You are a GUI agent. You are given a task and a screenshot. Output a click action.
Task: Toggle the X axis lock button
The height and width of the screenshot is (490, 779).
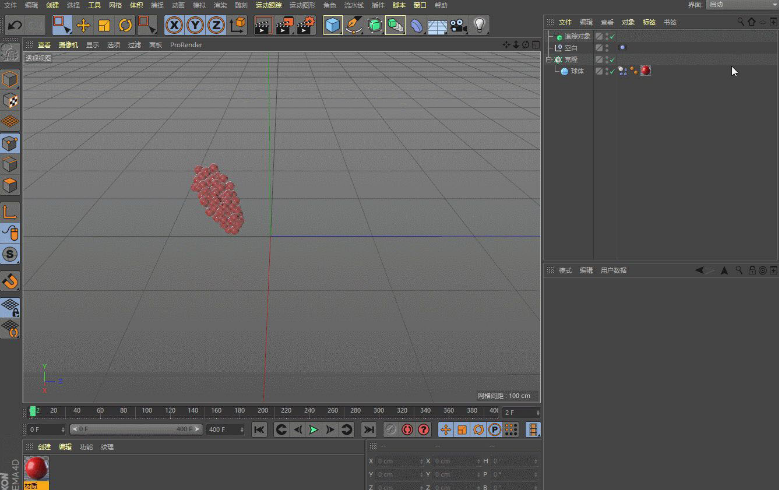(174, 25)
